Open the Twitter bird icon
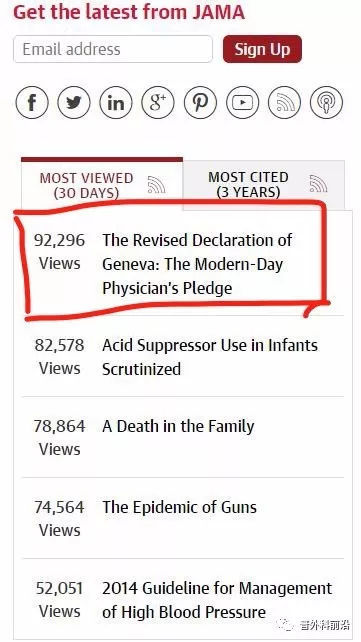The width and height of the screenshot is (361, 642). [74, 102]
